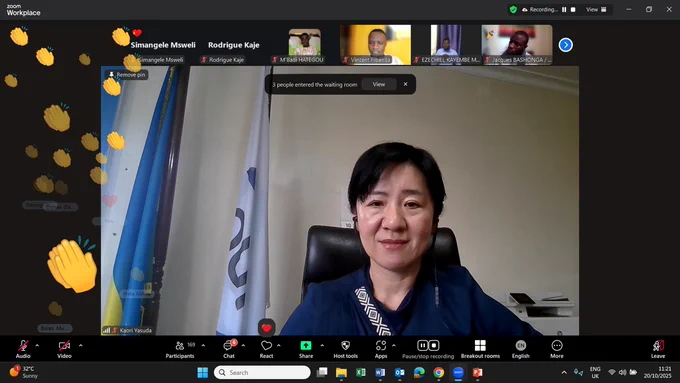Screen dimensions: 680x383
Task: Open the React emoji menu
Action: coord(266,349)
